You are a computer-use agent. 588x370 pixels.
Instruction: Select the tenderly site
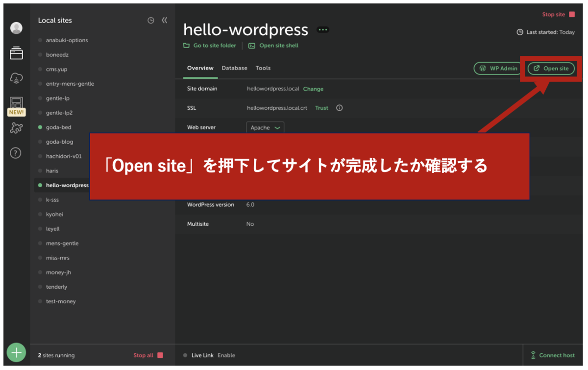56,287
